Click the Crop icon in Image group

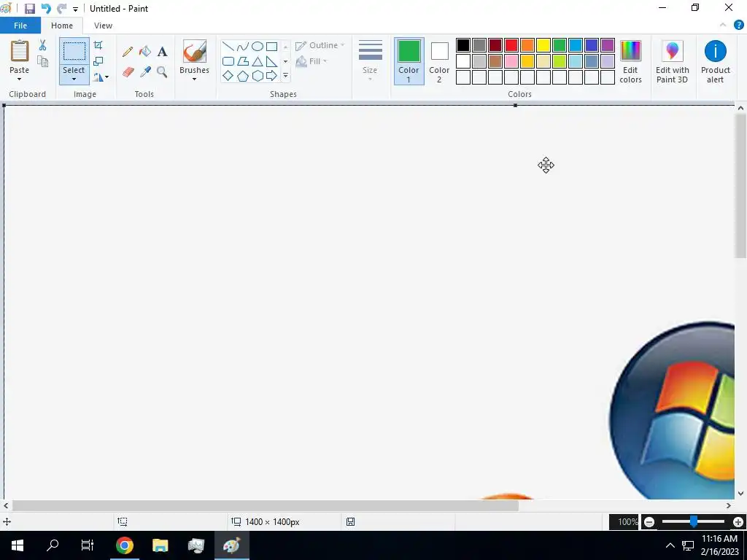point(98,45)
